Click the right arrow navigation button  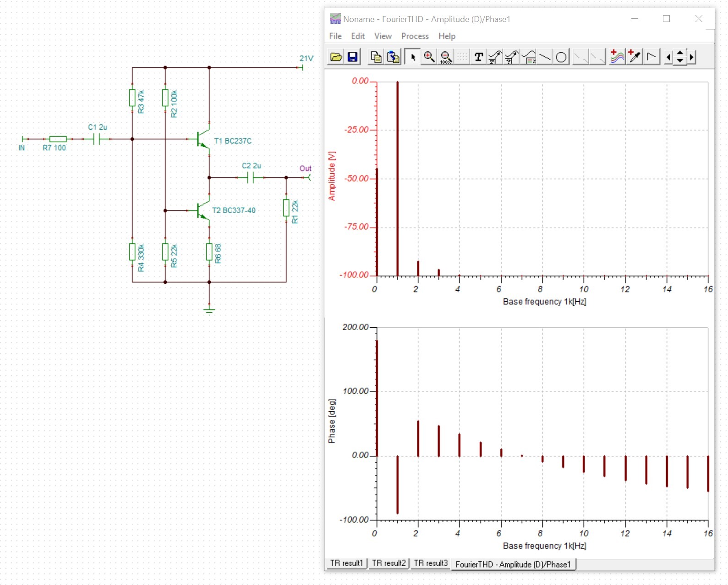coord(691,57)
